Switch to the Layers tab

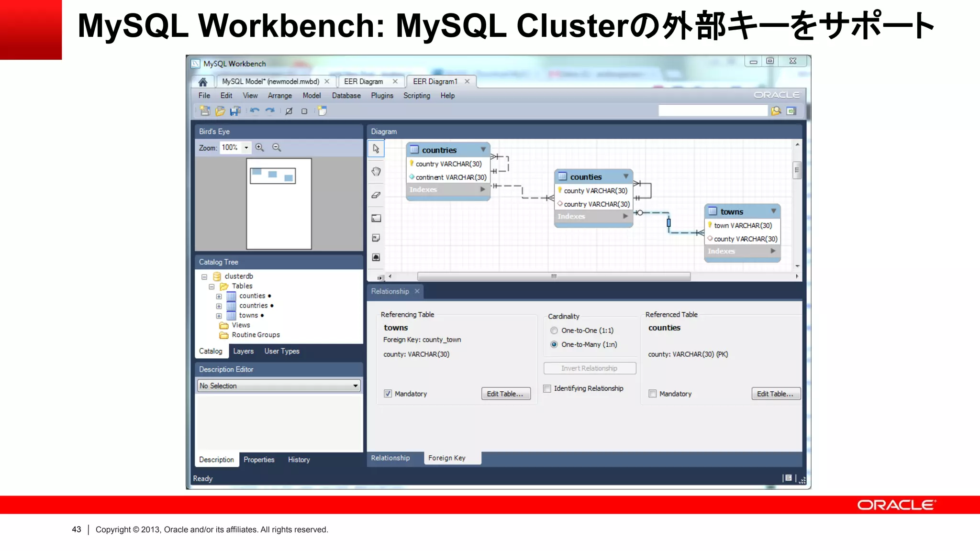pos(244,351)
